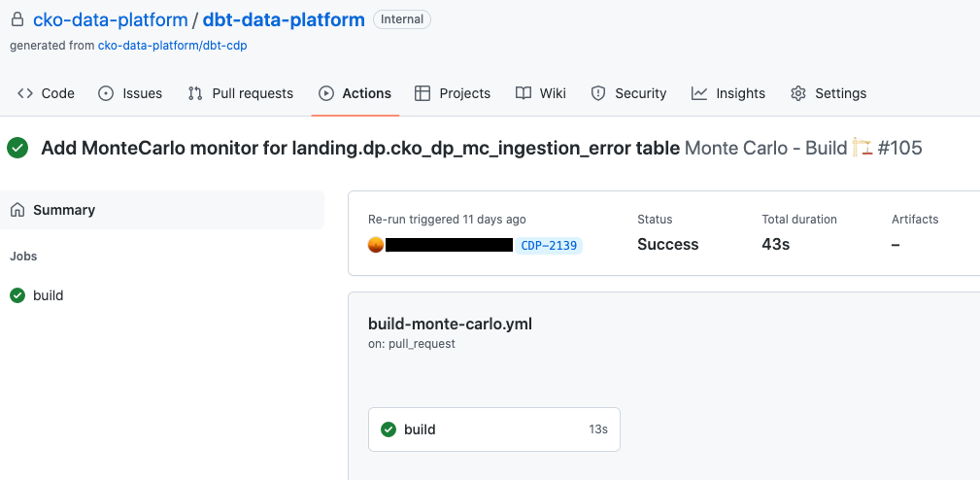Open the cko-data-platform organization link
This screenshot has height=480, width=980.
[x=111, y=19]
